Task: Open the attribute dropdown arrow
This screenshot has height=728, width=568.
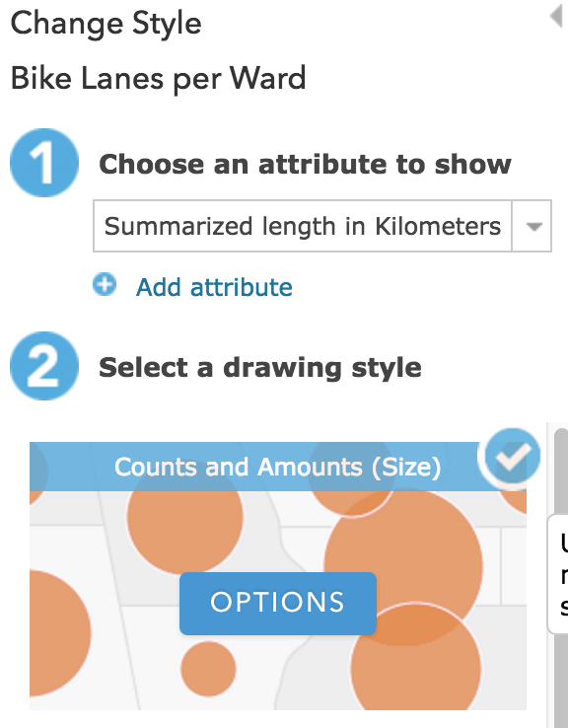Action: [532, 227]
